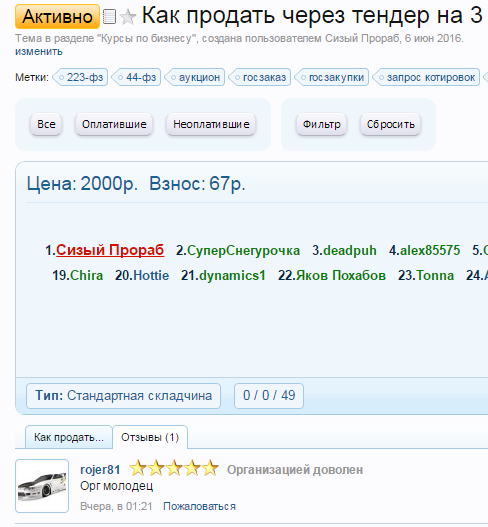Click the five-star rating in the review
488x527 pixels.
click(174, 468)
